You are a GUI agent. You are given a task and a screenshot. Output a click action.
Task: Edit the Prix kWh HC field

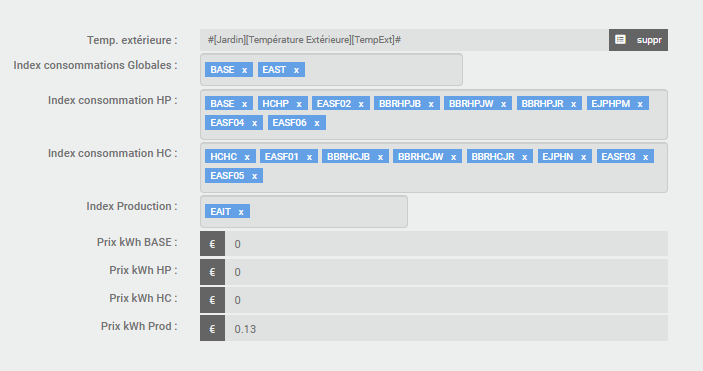(447, 300)
